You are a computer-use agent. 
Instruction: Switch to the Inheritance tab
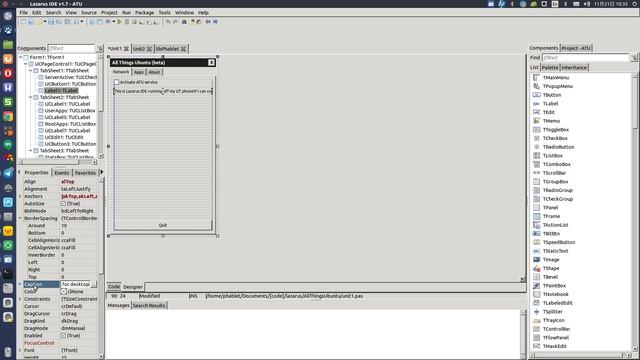coord(574,67)
